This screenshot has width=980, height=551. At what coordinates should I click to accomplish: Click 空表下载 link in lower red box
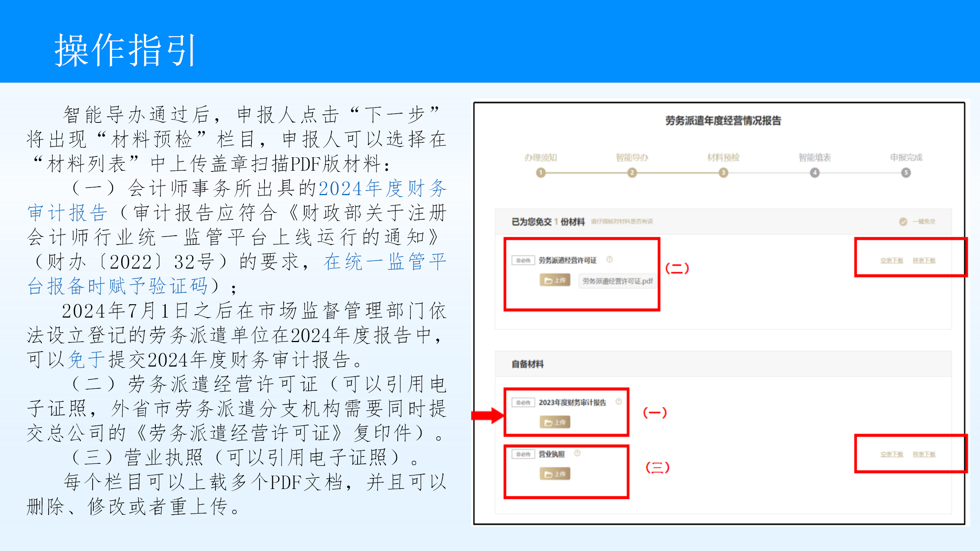892,454
